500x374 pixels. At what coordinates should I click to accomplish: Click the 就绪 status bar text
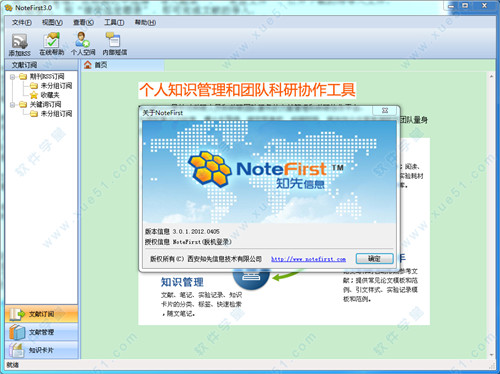pyautogui.click(x=13, y=365)
